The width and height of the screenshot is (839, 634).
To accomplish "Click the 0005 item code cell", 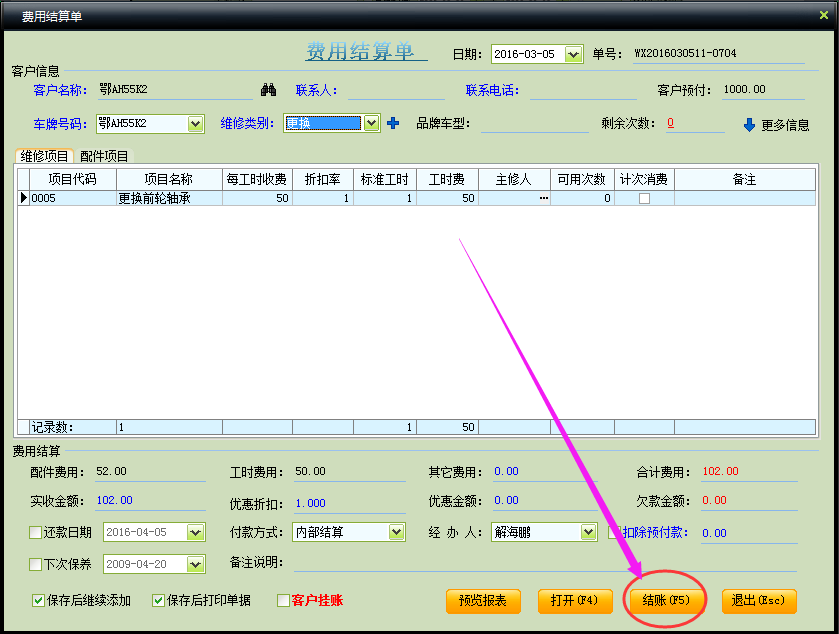I will (73, 198).
